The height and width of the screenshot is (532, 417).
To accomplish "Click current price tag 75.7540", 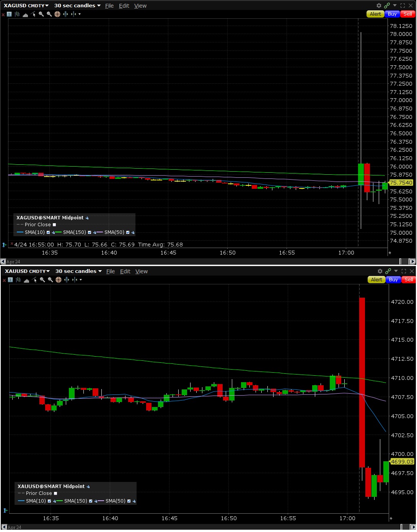I will pyautogui.click(x=401, y=183).
